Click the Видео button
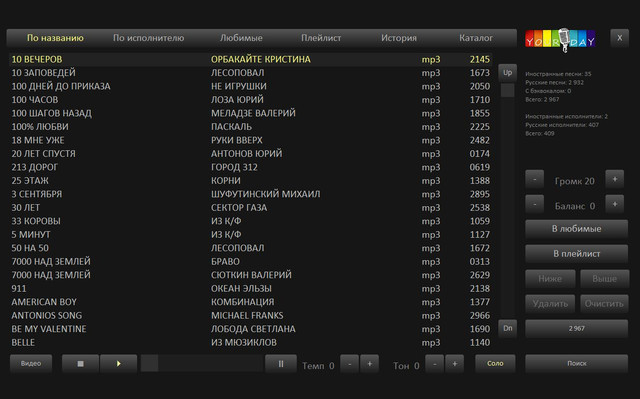Screen dimensions: 640x399 31,364
